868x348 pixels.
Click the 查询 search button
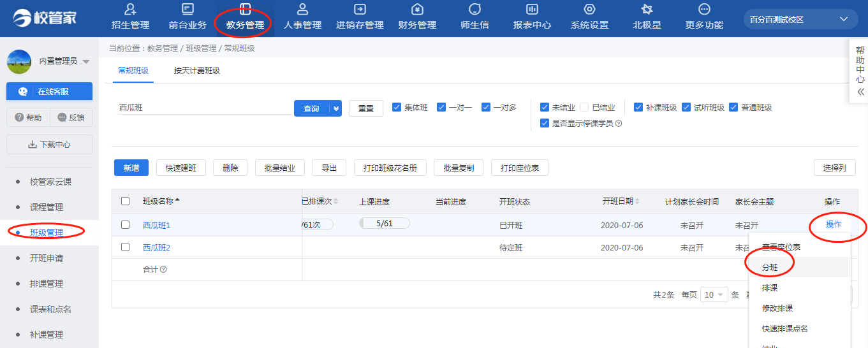click(x=312, y=108)
